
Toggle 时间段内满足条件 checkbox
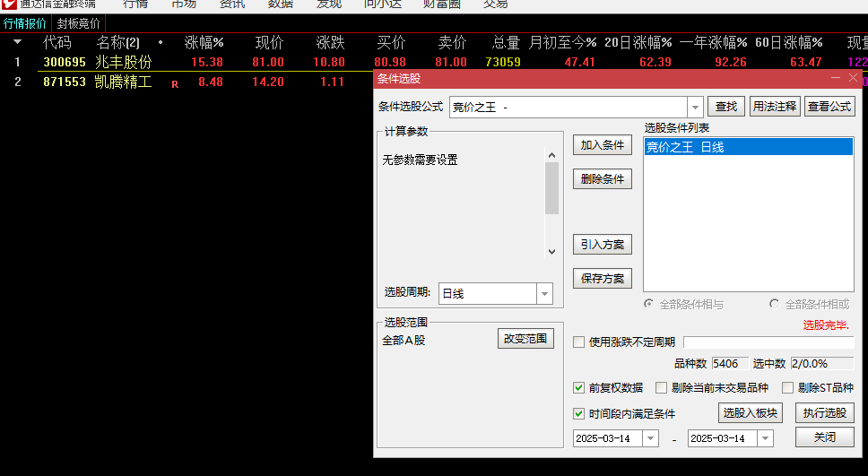(x=579, y=413)
